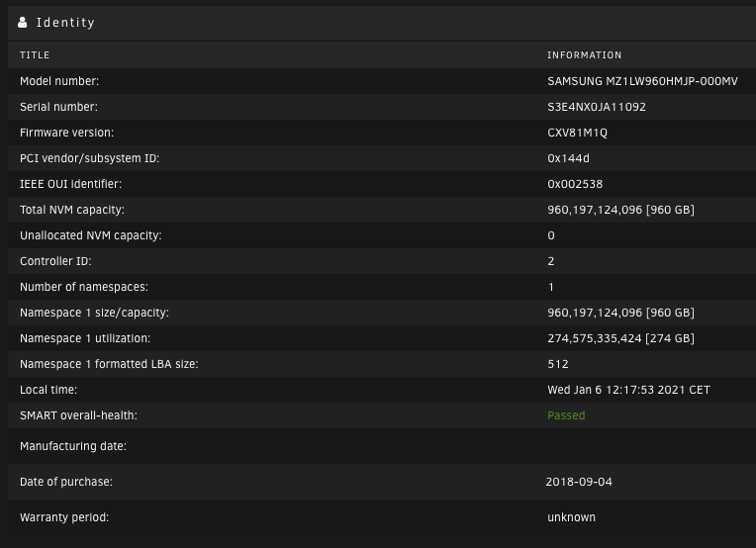The image size is (756, 548).
Task: Click Unallocated NVM capacity label
Action: coord(91,235)
